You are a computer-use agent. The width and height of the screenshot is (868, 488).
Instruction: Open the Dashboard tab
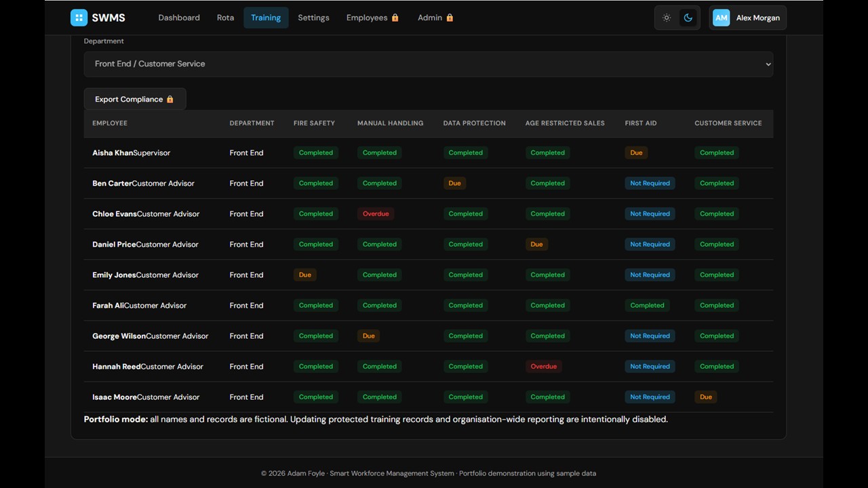[179, 18]
